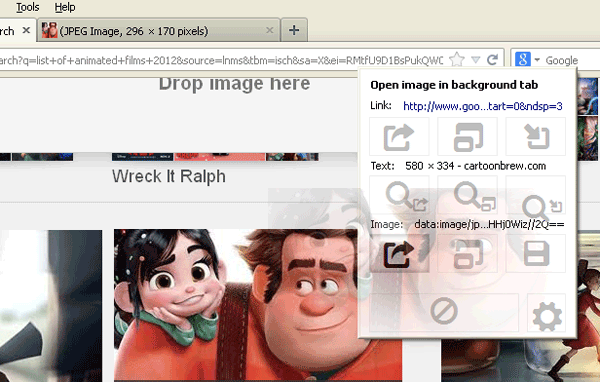Click the popup link URL text
This screenshot has height=382, width=600.
click(x=483, y=106)
